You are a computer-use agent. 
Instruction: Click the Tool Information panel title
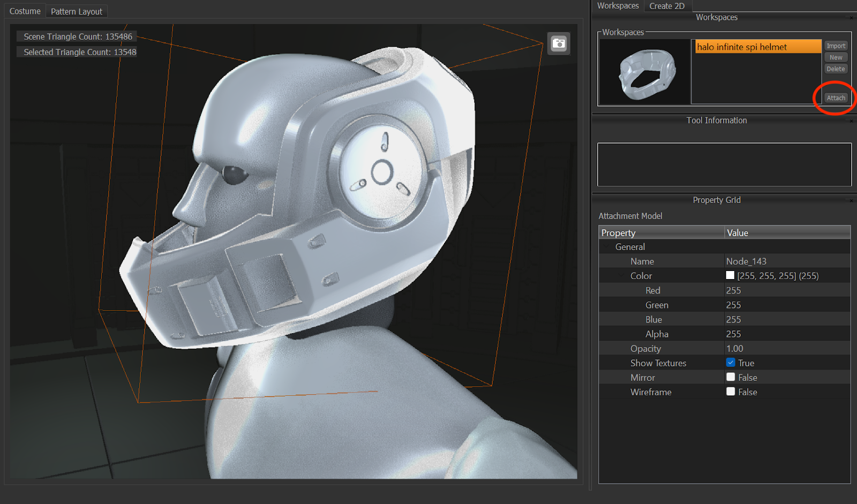(x=717, y=121)
